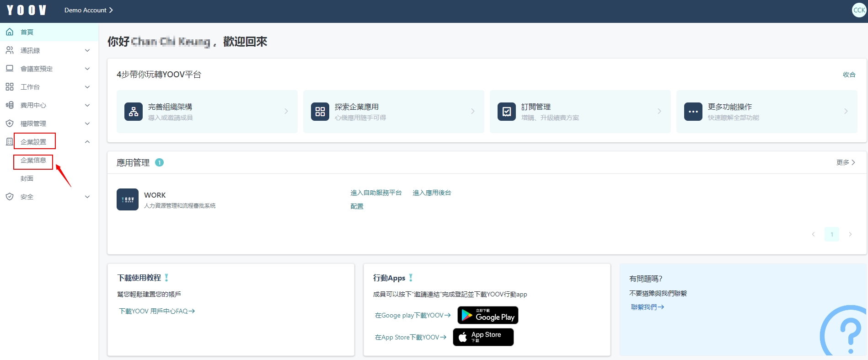Click the 訂閱管理 subscription icon
The height and width of the screenshot is (360, 868).
pyautogui.click(x=507, y=112)
